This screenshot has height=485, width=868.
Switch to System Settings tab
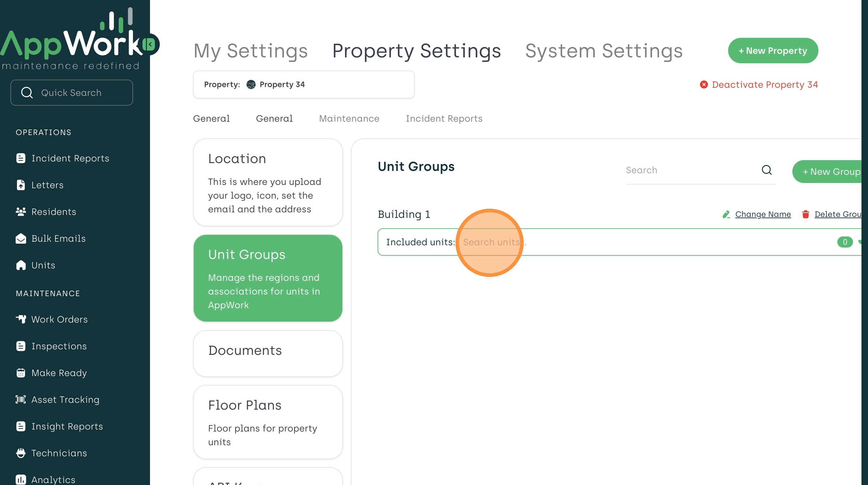click(x=604, y=51)
